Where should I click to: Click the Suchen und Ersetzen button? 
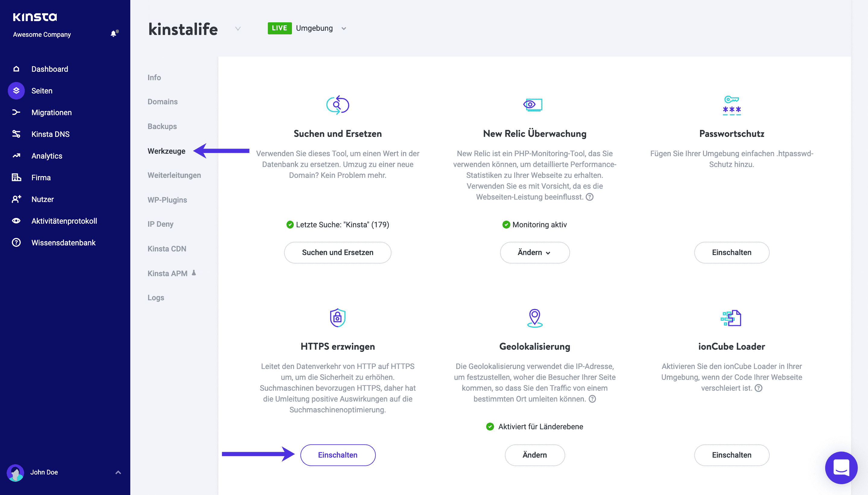click(x=337, y=252)
